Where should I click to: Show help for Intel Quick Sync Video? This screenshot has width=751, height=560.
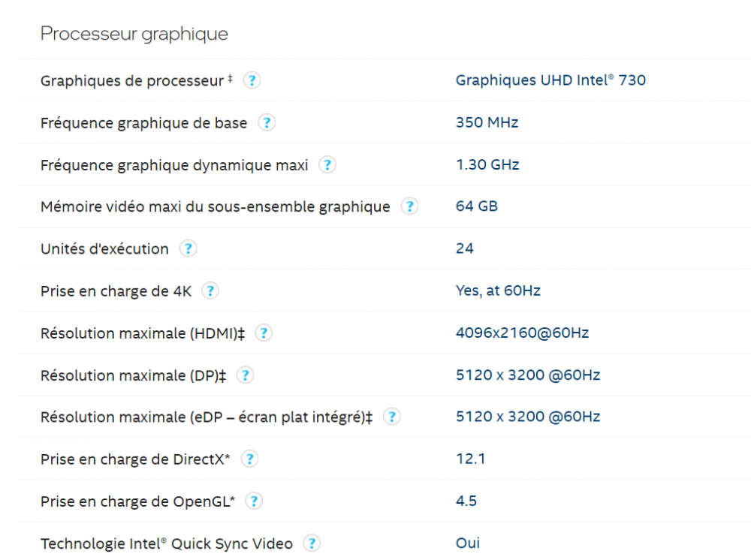(x=312, y=543)
